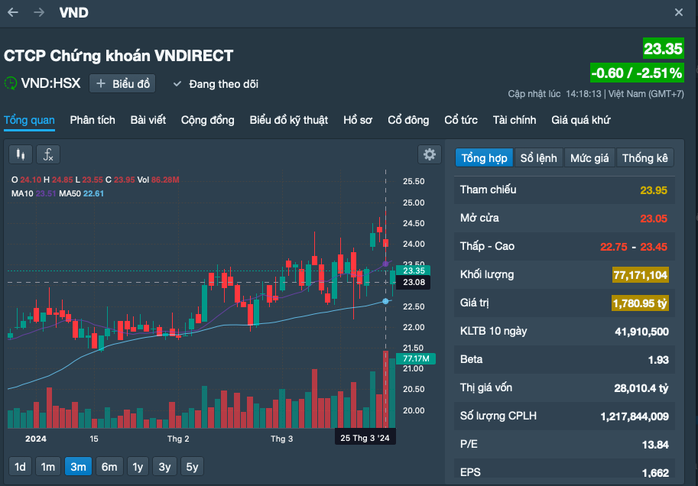Set chart range to 1d
This screenshot has width=698, height=486.
click(20, 467)
